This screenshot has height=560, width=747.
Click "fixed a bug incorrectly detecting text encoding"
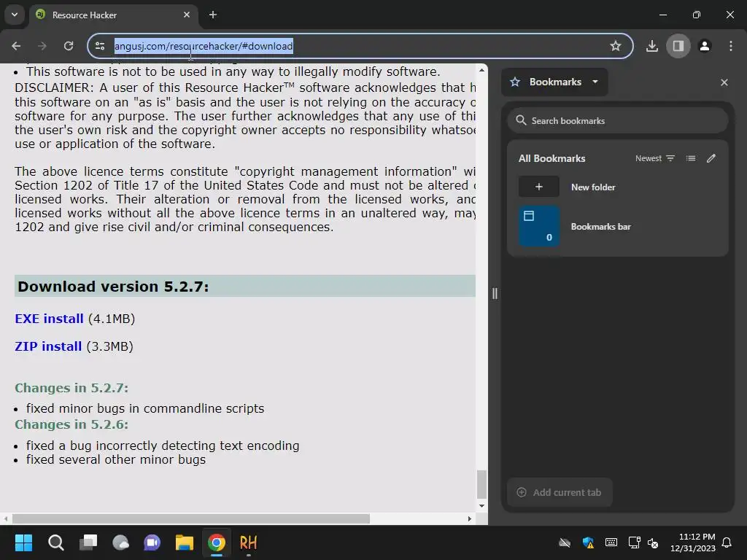pos(163,446)
